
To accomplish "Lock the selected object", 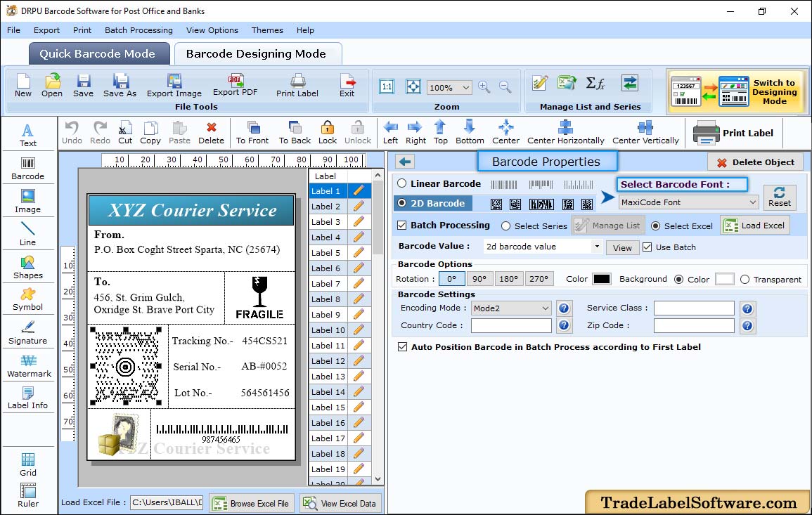I will pos(328,133).
